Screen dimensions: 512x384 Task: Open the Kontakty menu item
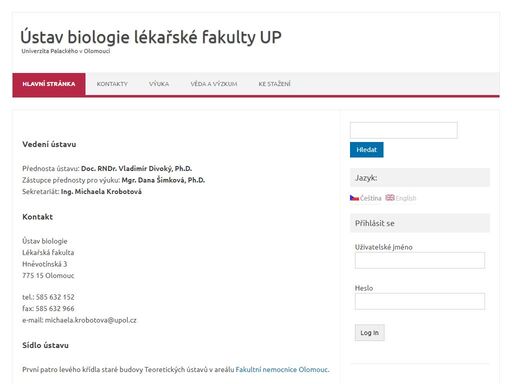(x=112, y=84)
